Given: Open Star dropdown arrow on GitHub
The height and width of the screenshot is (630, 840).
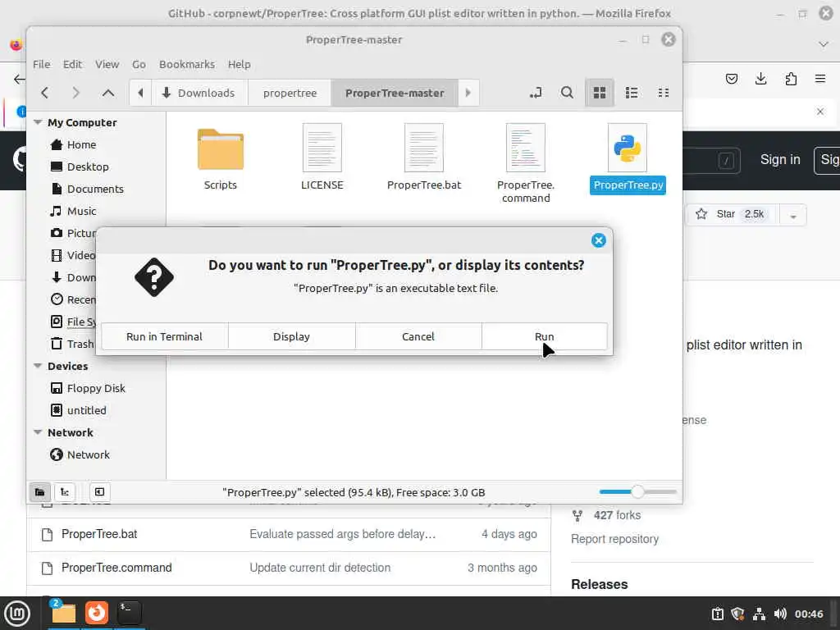Looking at the screenshot, I should [x=793, y=215].
